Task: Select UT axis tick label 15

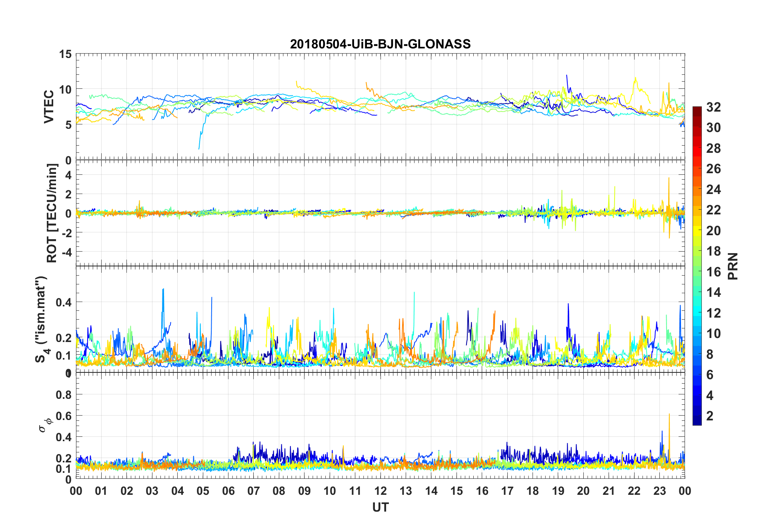Action: point(457,491)
